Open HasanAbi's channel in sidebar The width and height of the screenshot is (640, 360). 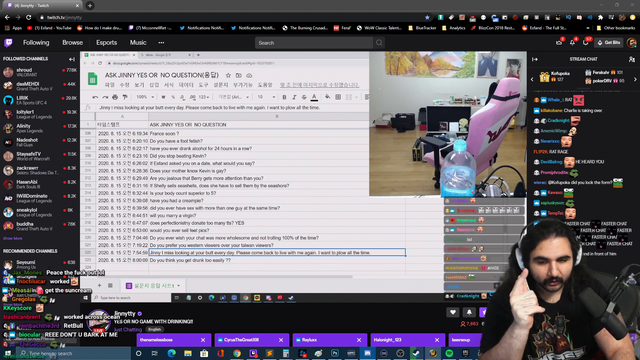pyautogui.click(x=40, y=184)
